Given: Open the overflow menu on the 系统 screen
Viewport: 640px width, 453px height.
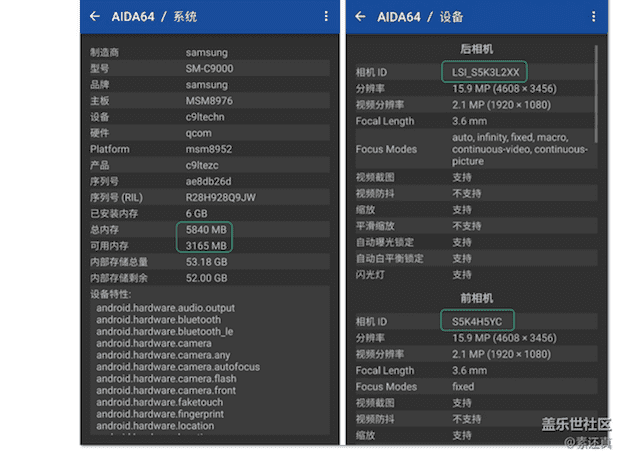Looking at the screenshot, I should [x=325, y=16].
